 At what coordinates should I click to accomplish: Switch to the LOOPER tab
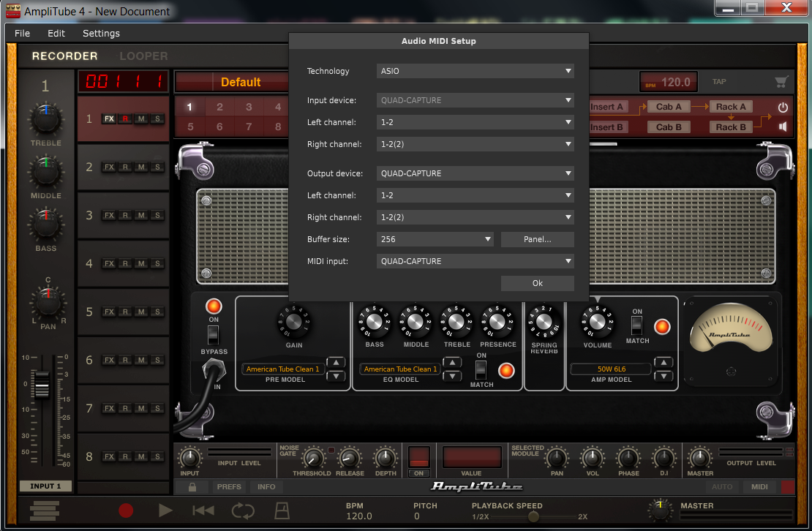[x=143, y=56]
